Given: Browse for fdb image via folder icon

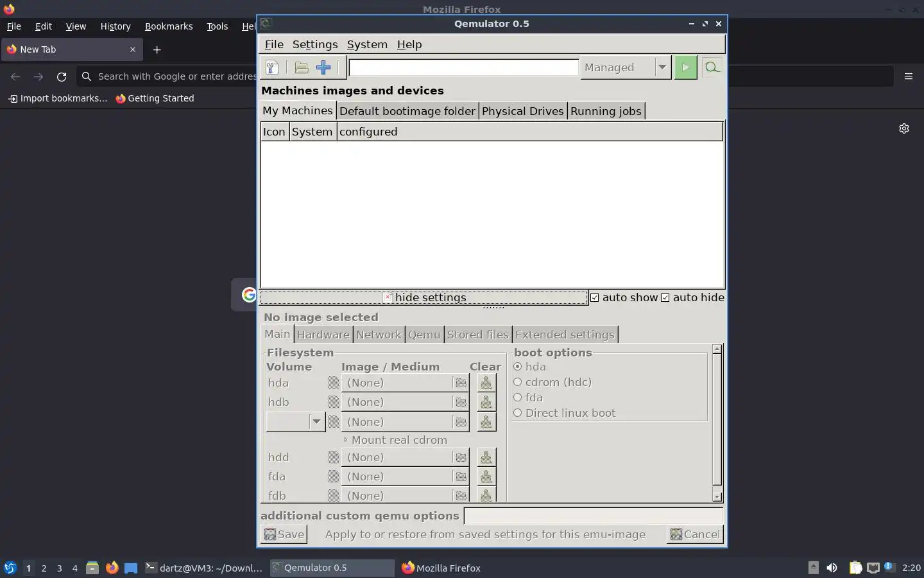Looking at the screenshot, I should tap(461, 496).
